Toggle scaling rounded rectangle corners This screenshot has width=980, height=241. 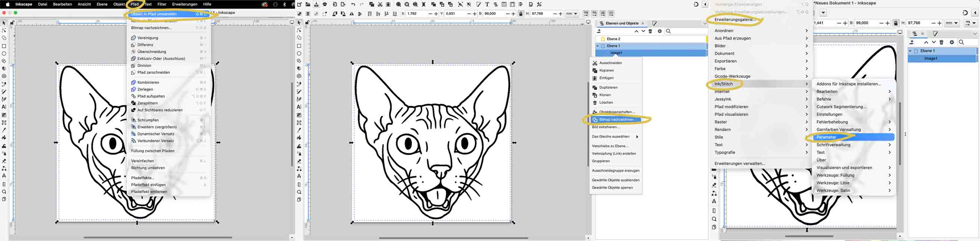[594, 14]
